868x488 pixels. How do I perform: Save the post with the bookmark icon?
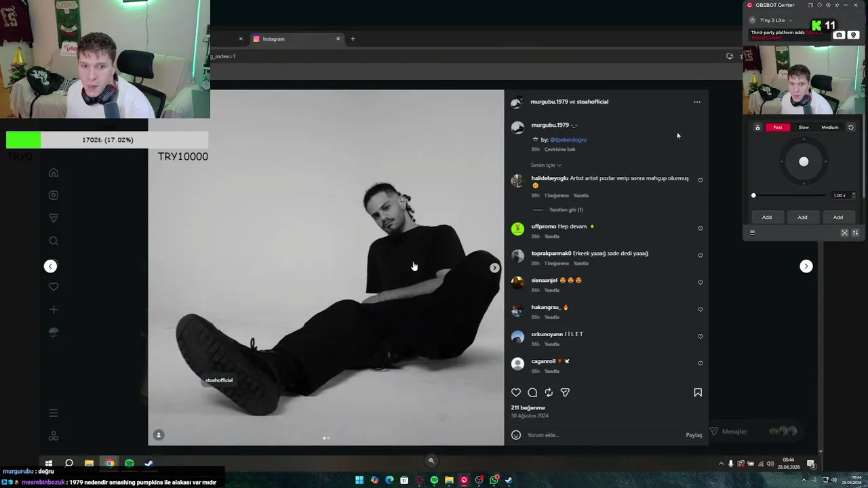[x=698, y=392]
